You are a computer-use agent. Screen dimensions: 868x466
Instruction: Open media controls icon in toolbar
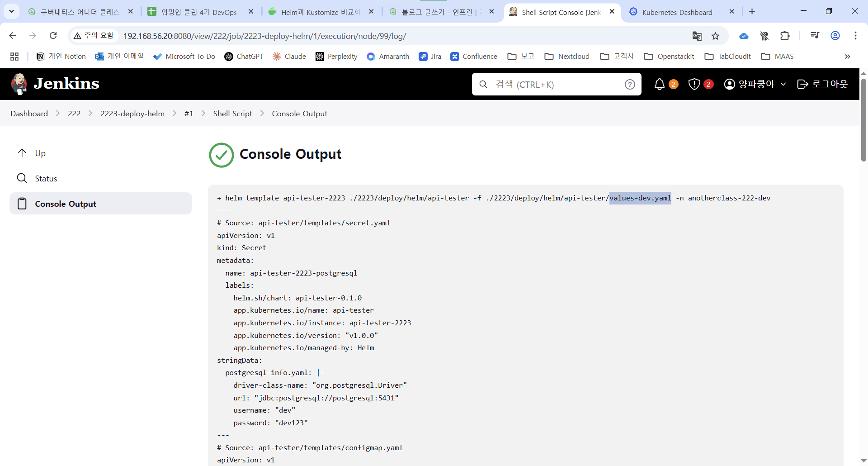815,36
